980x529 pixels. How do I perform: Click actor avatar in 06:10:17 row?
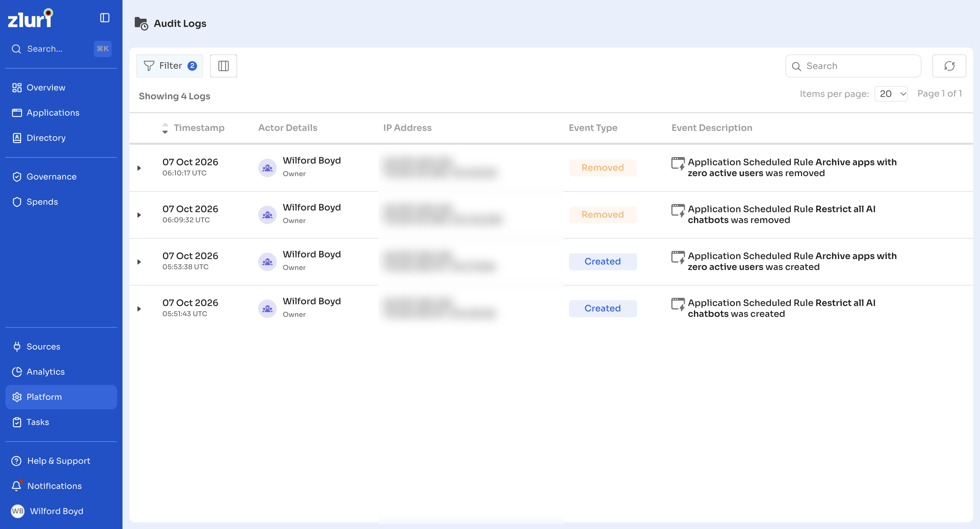(267, 168)
